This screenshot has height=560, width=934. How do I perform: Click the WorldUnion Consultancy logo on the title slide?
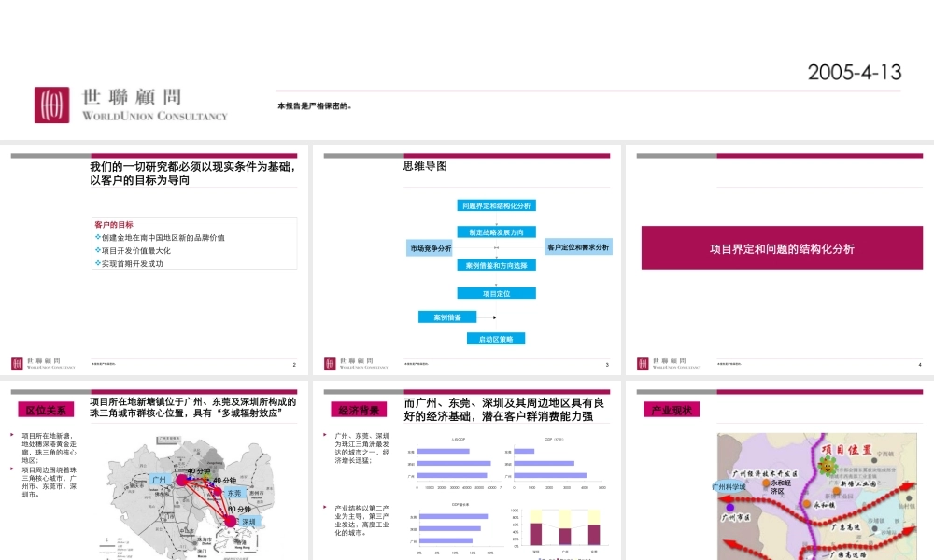pos(131,105)
